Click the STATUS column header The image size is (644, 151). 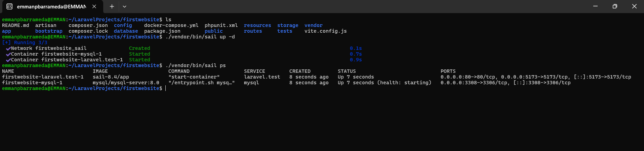click(347, 71)
